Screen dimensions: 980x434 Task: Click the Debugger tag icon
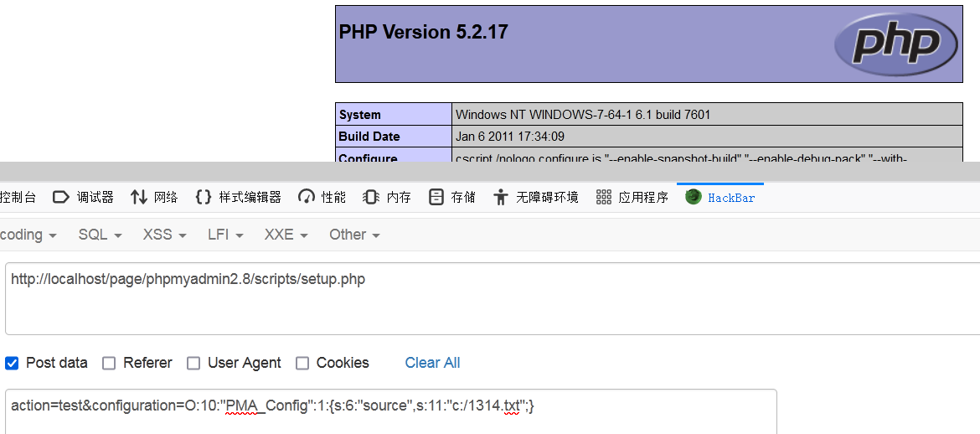coord(60,198)
